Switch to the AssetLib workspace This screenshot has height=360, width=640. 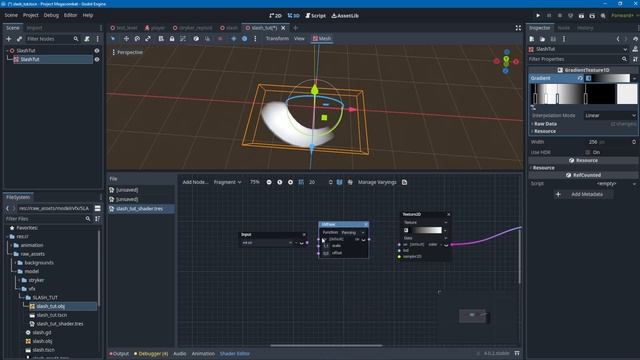point(345,16)
